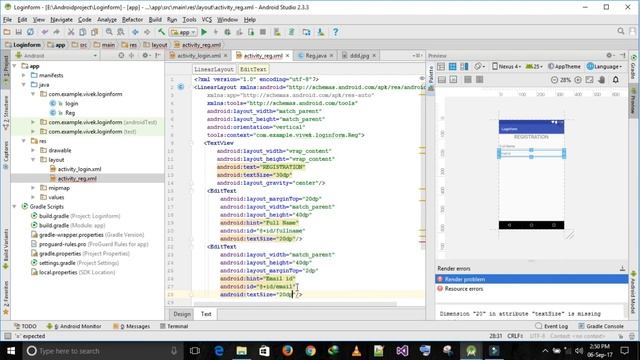This screenshot has width=640, height=360.
Task: Click the Make Project hammer icon
Action: tap(162, 32)
